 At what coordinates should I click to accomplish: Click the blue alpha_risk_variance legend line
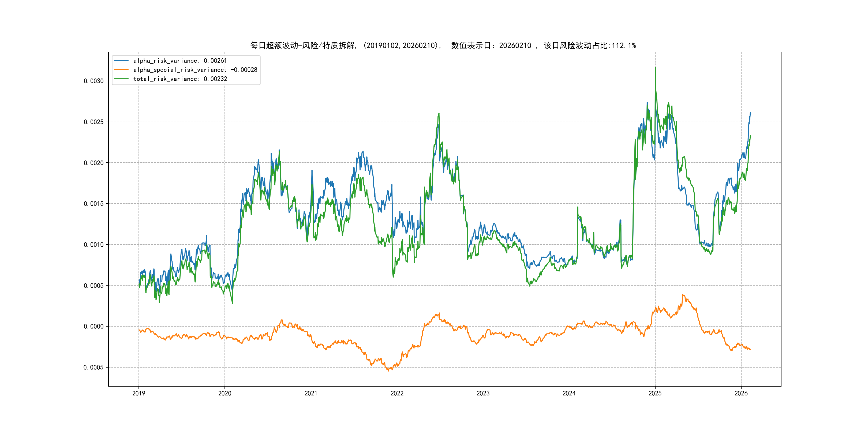[x=121, y=61]
